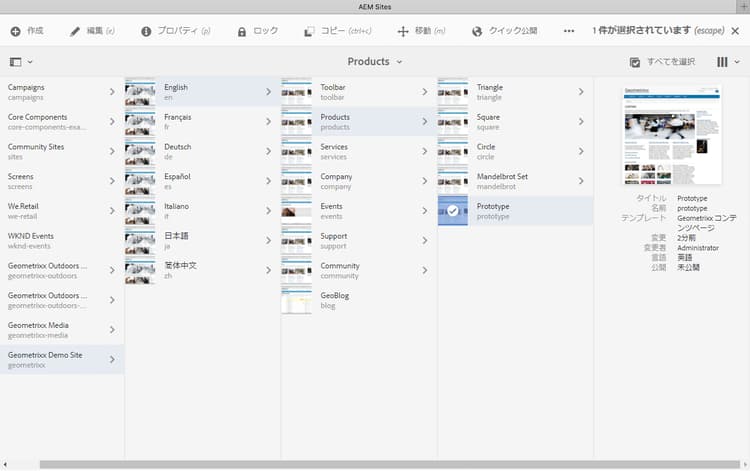Select the 日本語 page thumbnail
Screen dimensions: 750x471
pyautogui.click(x=140, y=240)
